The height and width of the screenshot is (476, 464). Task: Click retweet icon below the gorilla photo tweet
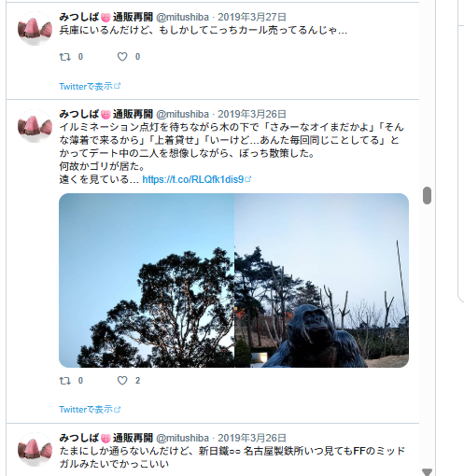click(65, 381)
